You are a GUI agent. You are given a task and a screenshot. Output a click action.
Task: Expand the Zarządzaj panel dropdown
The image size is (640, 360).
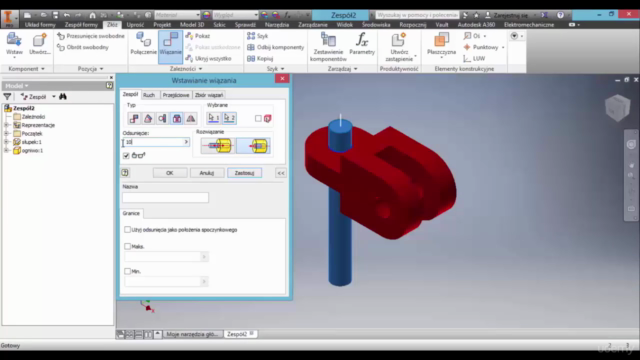coord(342,69)
